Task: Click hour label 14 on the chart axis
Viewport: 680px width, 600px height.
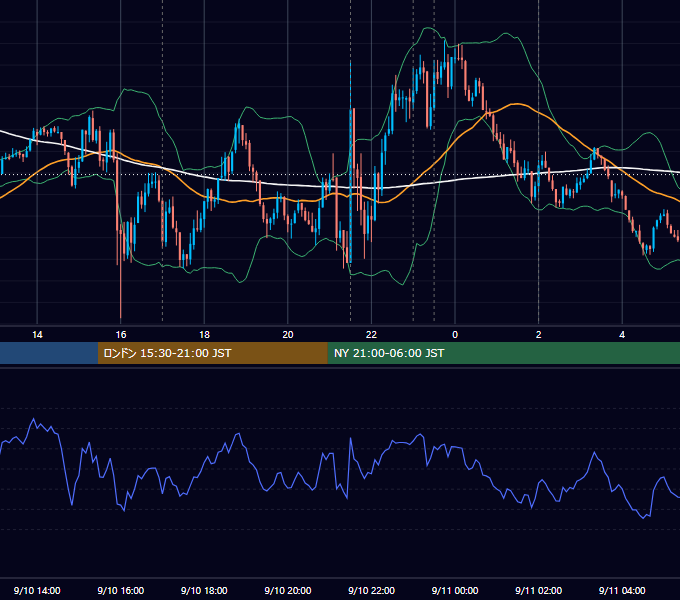Action: (37, 335)
